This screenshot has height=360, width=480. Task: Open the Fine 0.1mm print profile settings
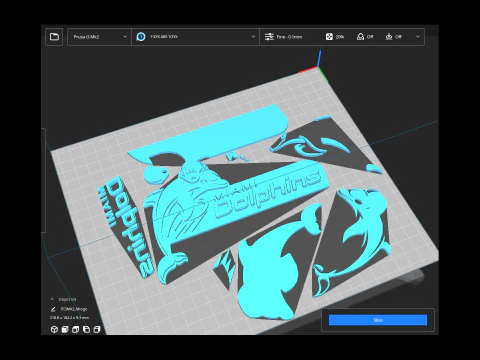(x=342, y=37)
